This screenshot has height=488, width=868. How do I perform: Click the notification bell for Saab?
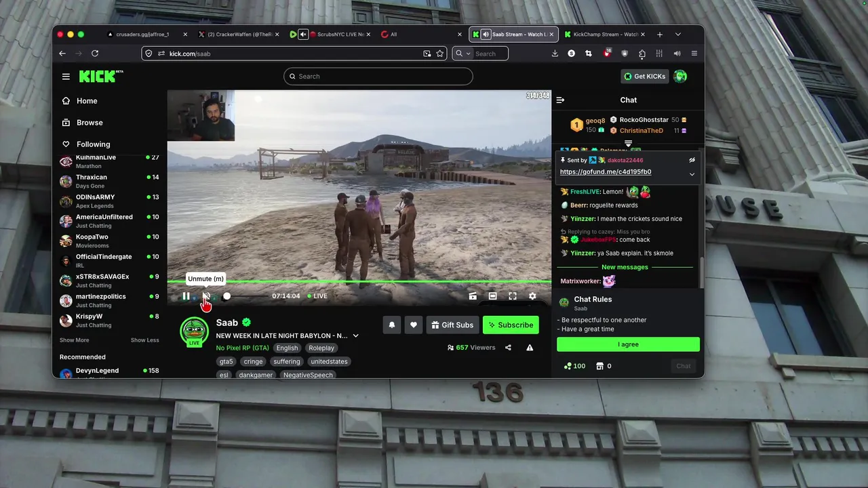tap(392, 325)
